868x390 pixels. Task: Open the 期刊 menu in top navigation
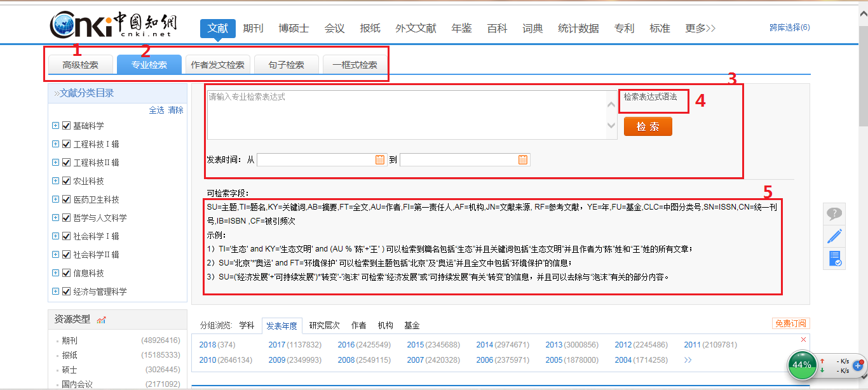tap(253, 29)
